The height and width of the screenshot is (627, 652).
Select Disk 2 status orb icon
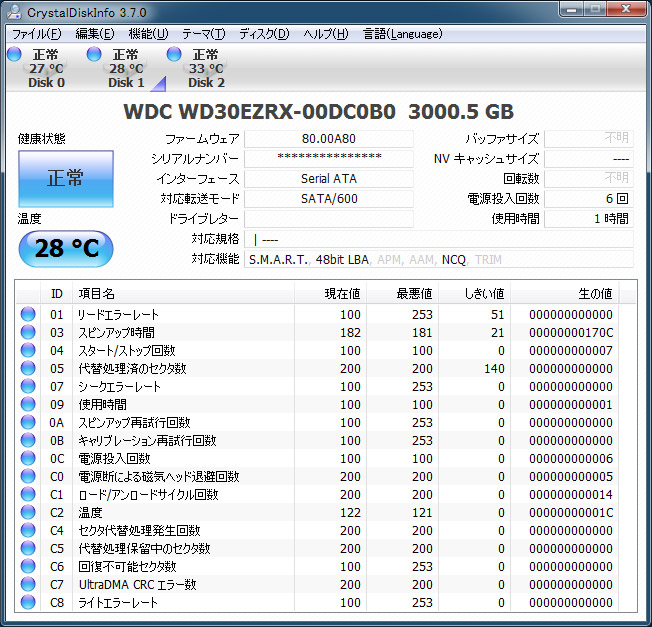coord(174,54)
